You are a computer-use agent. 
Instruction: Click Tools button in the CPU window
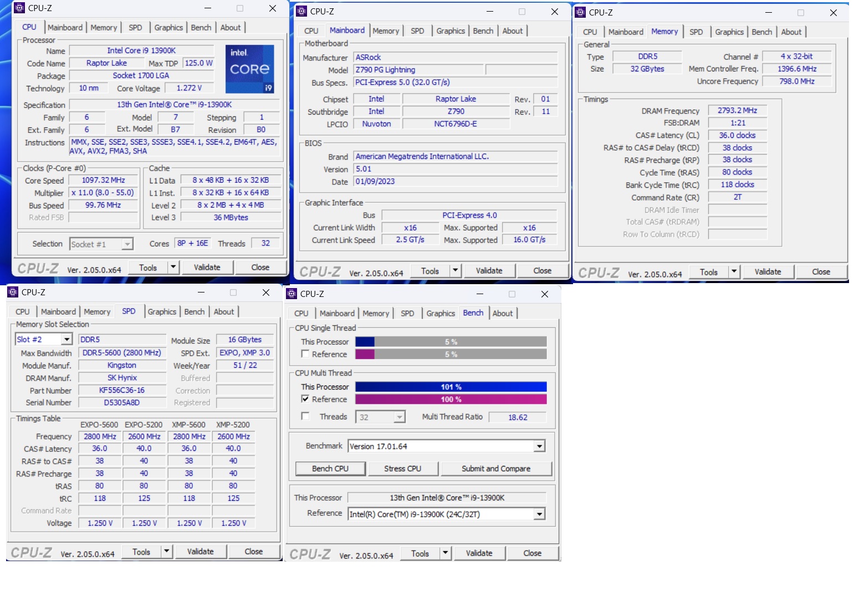(x=147, y=268)
